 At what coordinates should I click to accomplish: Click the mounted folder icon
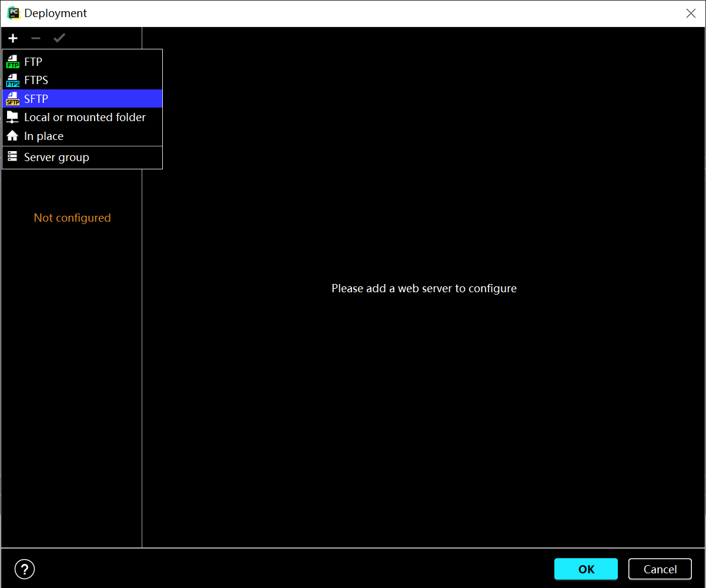point(12,118)
